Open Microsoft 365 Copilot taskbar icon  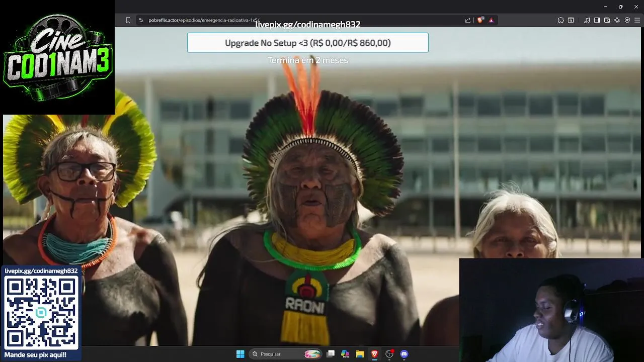click(345, 354)
